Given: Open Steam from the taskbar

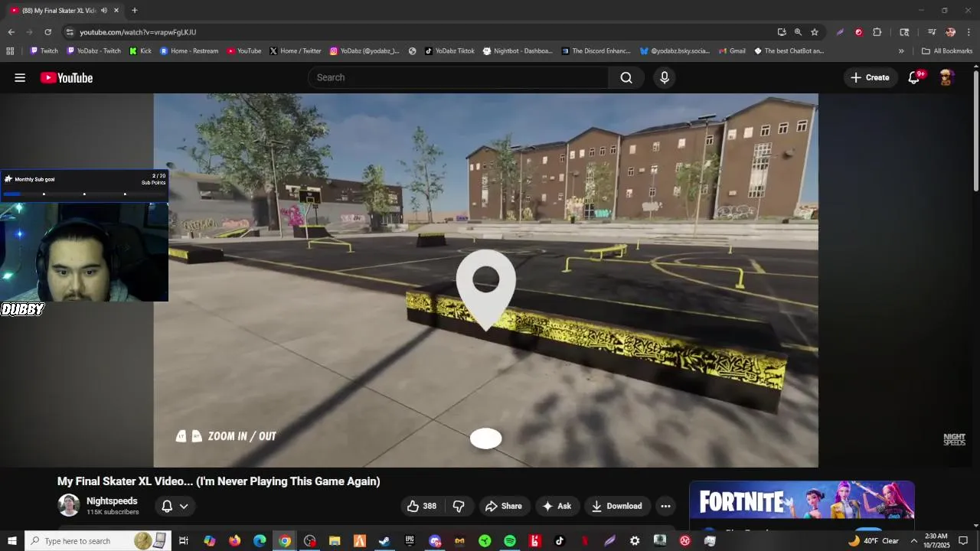Looking at the screenshot, I should point(384,541).
